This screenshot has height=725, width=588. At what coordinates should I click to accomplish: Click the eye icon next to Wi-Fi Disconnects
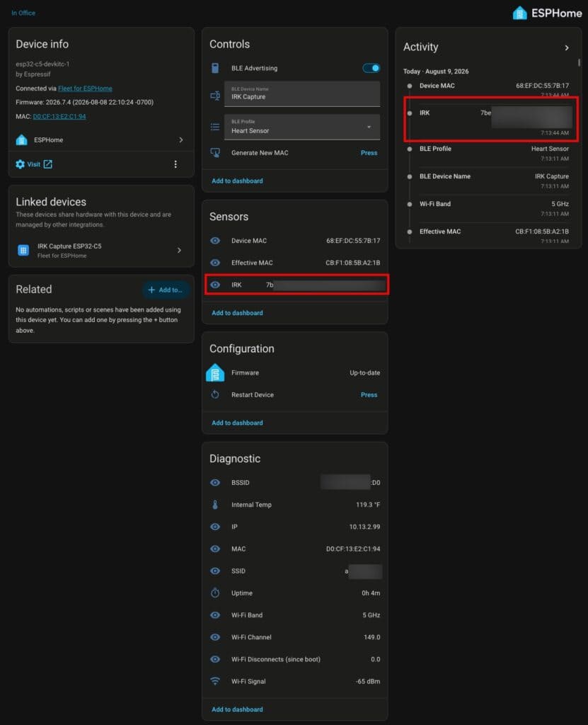(x=215, y=659)
